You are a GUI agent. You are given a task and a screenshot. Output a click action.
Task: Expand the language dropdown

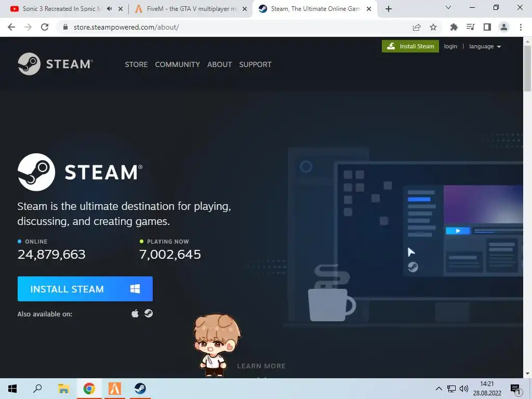485,46
